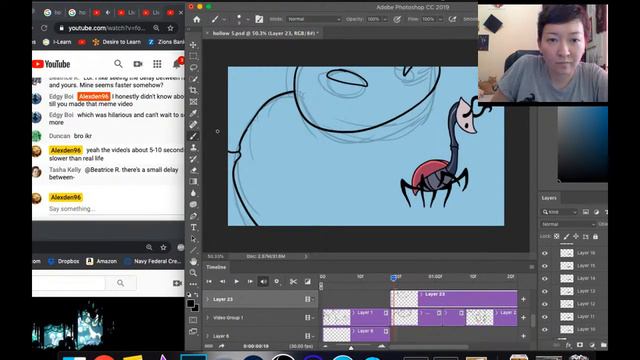Image resolution: width=640 pixels, height=360 pixels.
Task: Open the Opacity value dropdown
Action: [385, 19]
